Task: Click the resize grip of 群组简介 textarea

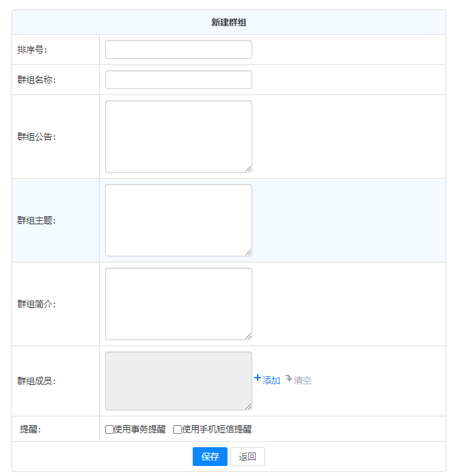Action: pyautogui.click(x=248, y=336)
